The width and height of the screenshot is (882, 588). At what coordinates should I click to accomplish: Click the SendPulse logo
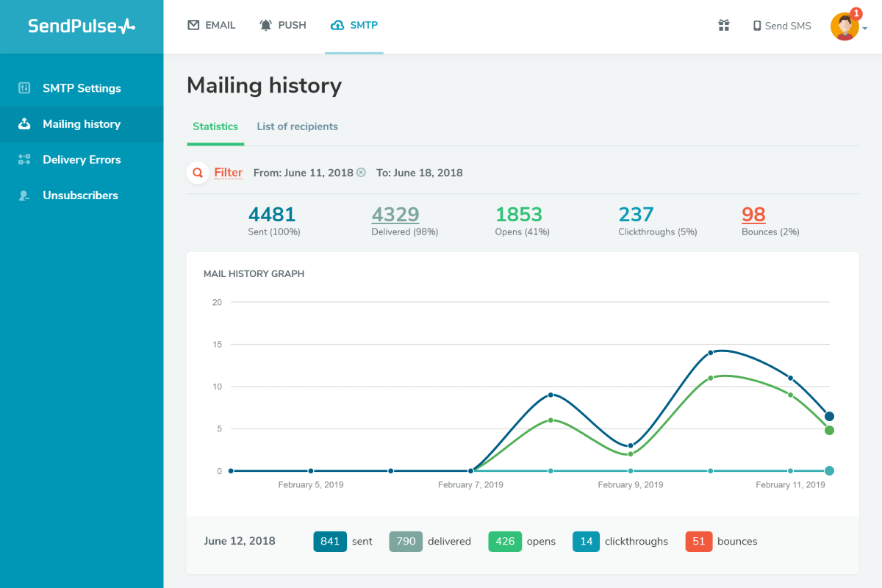(82, 26)
